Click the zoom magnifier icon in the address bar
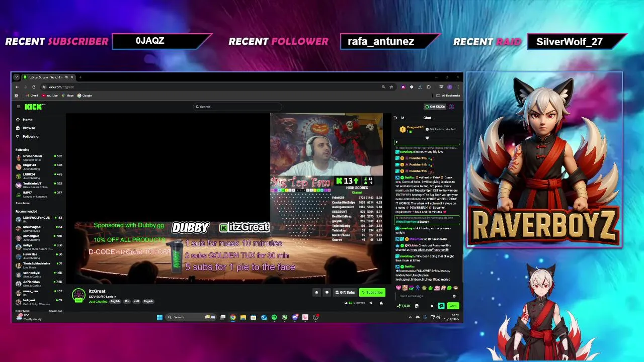The image size is (644, 362). tap(383, 87)
